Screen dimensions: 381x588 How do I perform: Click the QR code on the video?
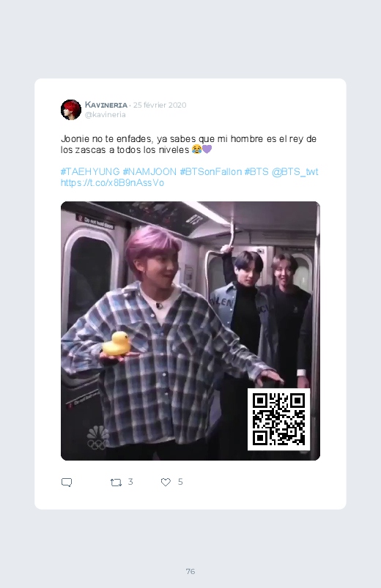(x=278, y=420)
